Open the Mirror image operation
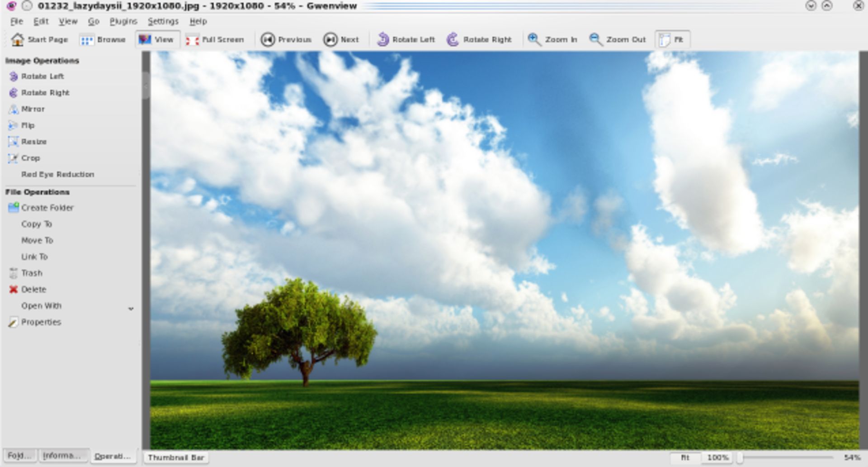Screen dimensions: 868x467 pos(32,109)
